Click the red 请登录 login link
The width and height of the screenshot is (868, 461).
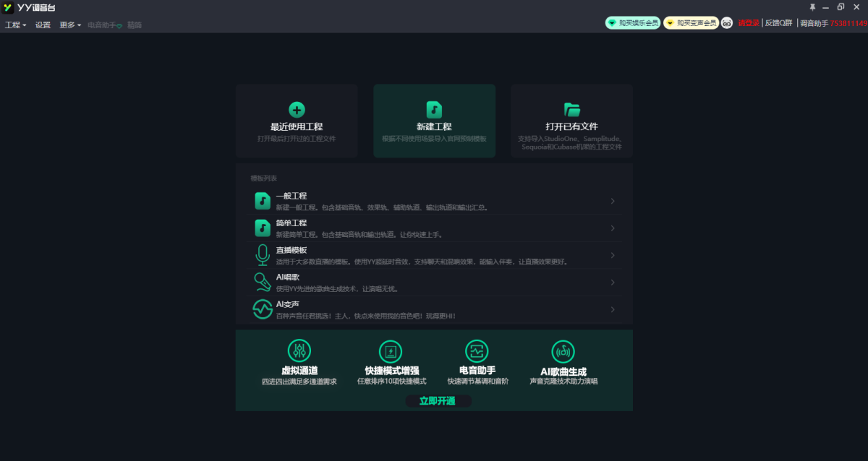[748, 23]
